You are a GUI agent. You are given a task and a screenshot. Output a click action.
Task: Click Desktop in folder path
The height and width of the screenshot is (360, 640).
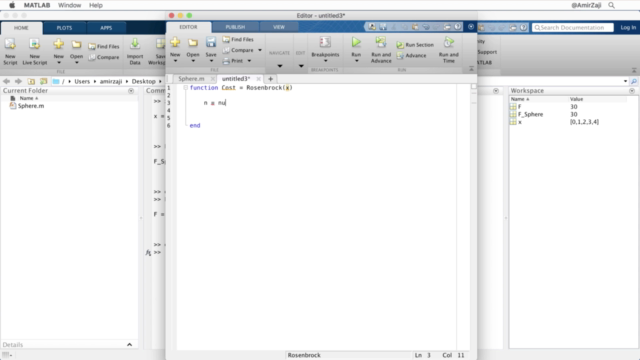click(143, 81)
